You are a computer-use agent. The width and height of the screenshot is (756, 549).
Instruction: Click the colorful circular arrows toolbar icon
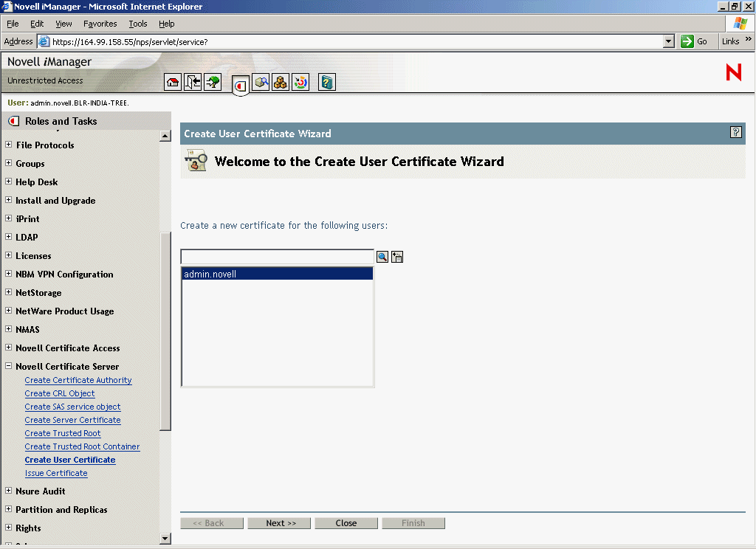300,83
